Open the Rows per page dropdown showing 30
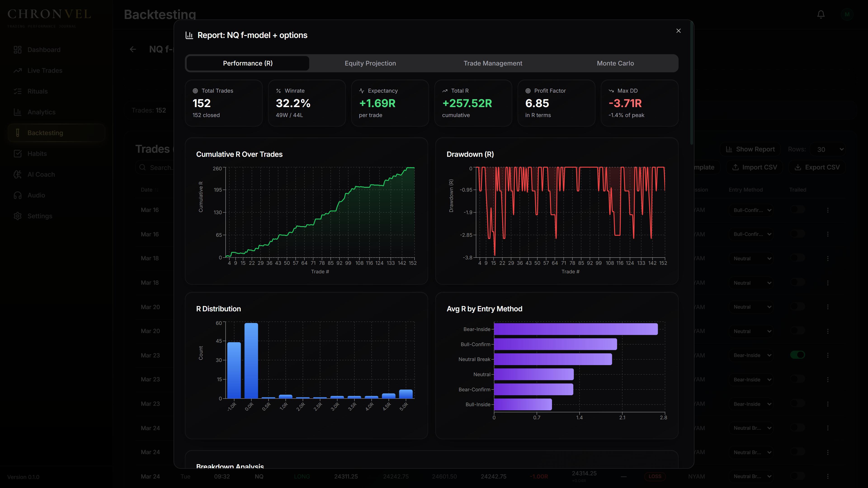Viewport: 868px width, 488px height. click(829, 149)
